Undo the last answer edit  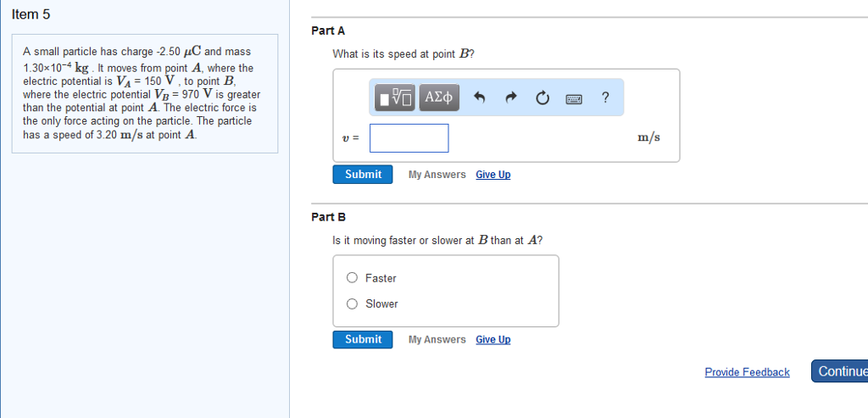[479, 98]
